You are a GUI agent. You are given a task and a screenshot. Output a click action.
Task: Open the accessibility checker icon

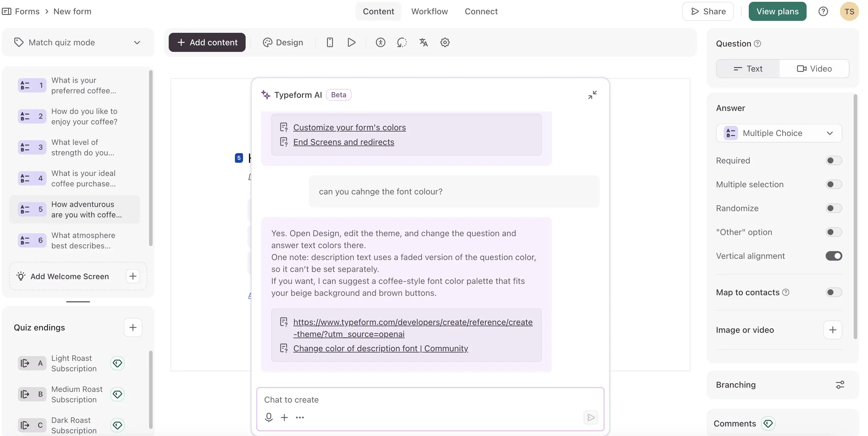pos(380,42)
